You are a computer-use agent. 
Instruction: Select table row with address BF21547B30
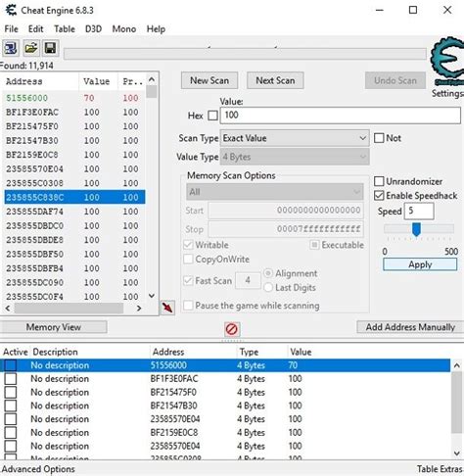pos(225,405)
